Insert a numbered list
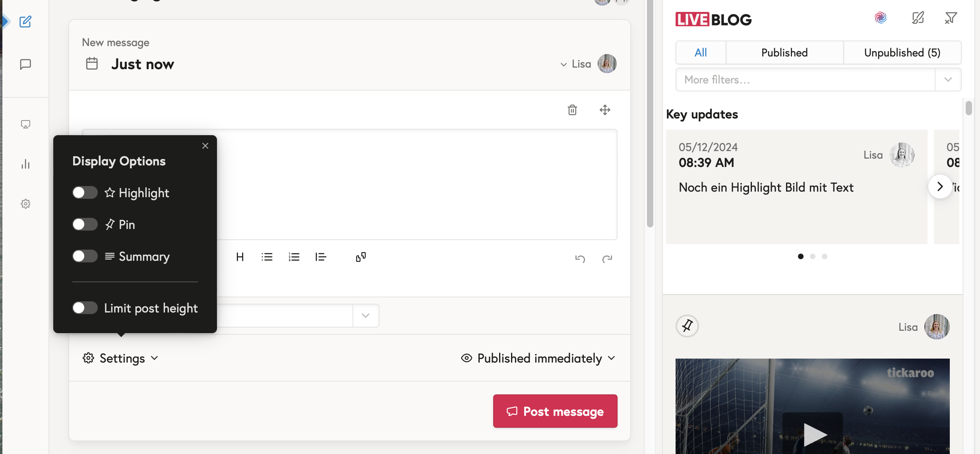 (294, 257)
